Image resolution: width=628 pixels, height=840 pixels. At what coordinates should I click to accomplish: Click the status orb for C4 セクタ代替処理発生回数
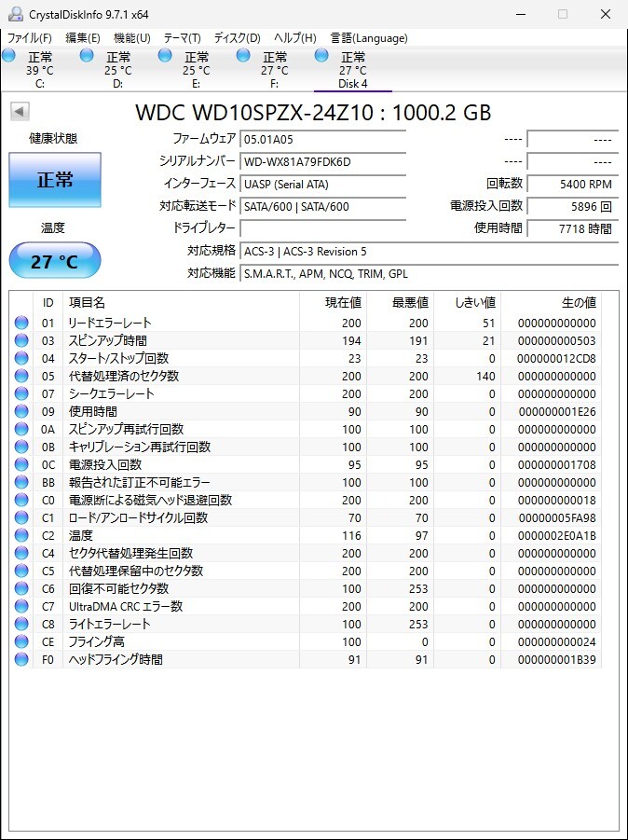[x=21, y=553]
